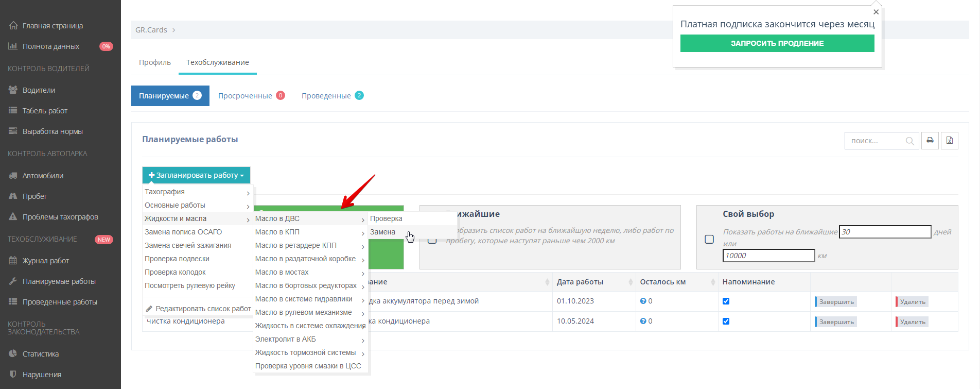Open the Автомобили truck icon
The height and width of the screenshot is (389, 980).
[x=13, y=175]
